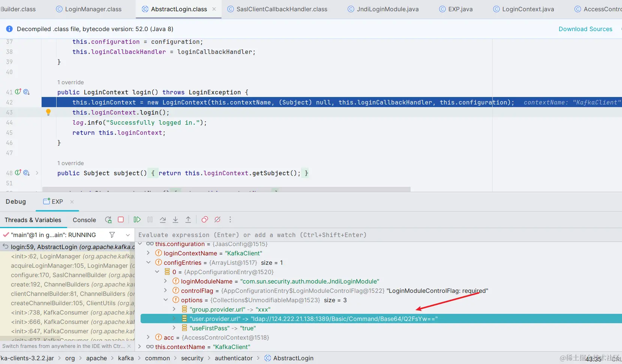Click the '1 override' hint above login()

pos(70,82)
